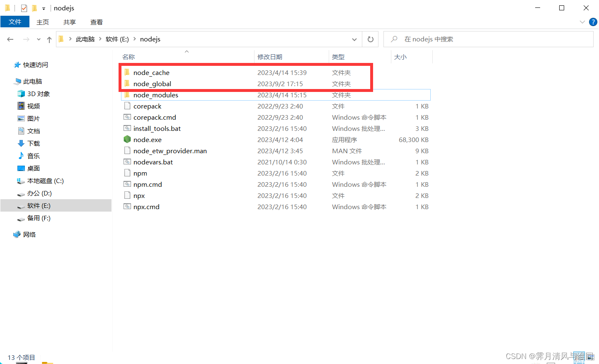This screenshot has width=599, height=364.
Task: Click the properties checkmark quick access icon
Action: 24,8
